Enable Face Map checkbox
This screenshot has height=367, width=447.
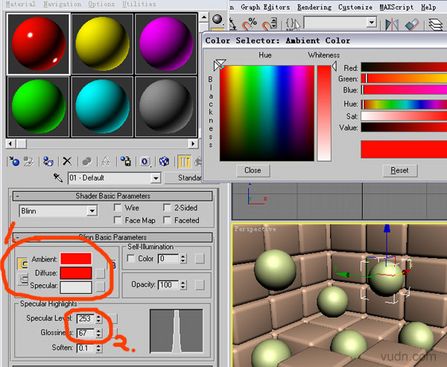coord(117,220)
